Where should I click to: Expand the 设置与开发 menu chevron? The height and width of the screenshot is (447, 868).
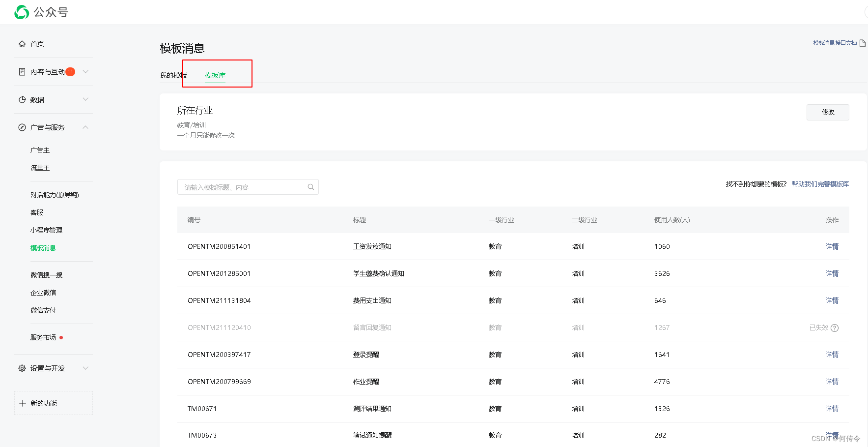click(x=86, y=368)
